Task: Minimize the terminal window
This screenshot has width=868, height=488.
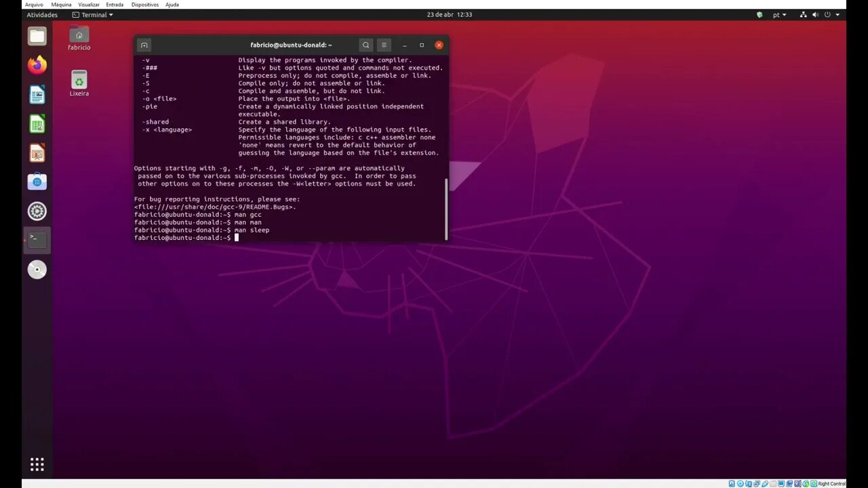Action: click(x=404, y=45)
